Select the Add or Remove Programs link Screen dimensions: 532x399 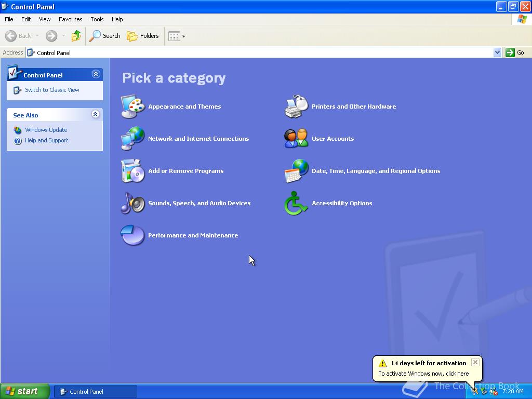186,171
